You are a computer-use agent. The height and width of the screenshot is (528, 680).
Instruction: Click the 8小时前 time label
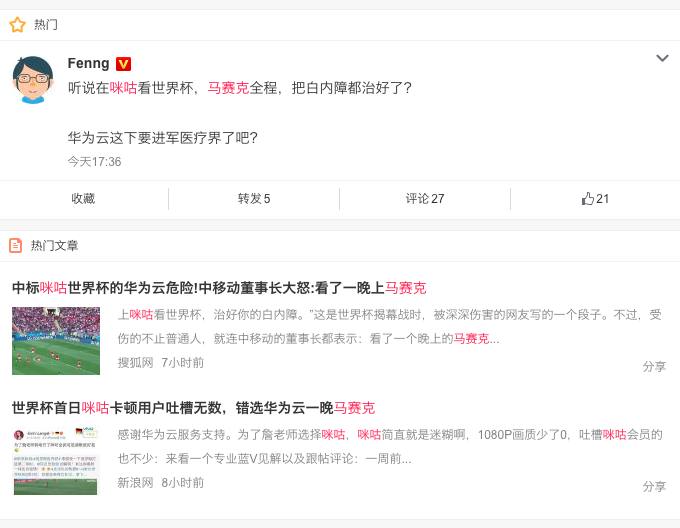(x=183, y=483)
